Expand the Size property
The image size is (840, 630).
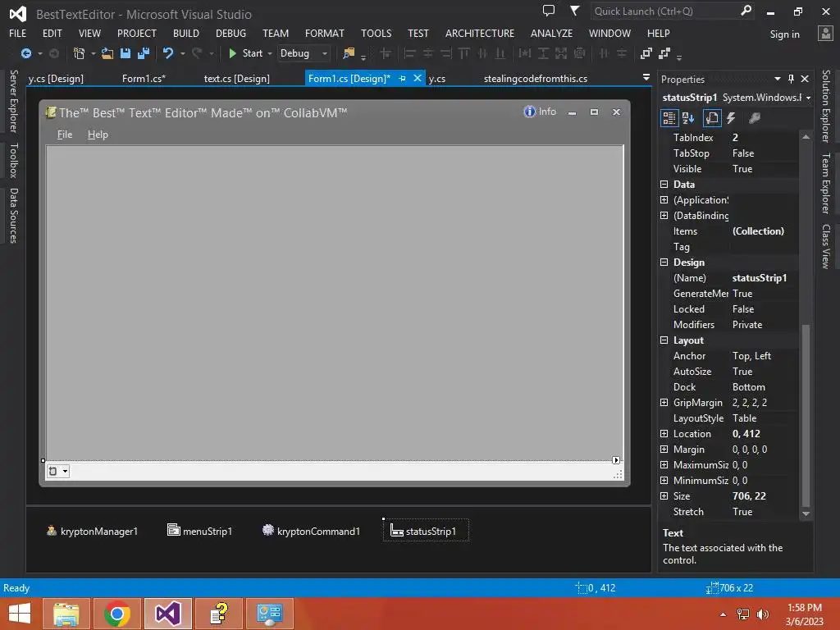tap(664, 496)
